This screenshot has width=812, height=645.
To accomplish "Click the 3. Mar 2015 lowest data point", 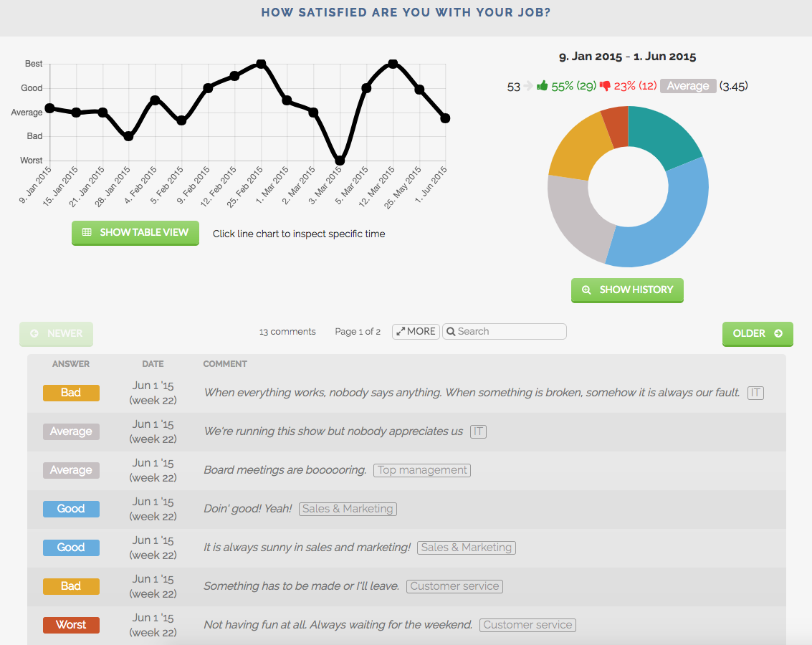I will click(x=340, y=161).
